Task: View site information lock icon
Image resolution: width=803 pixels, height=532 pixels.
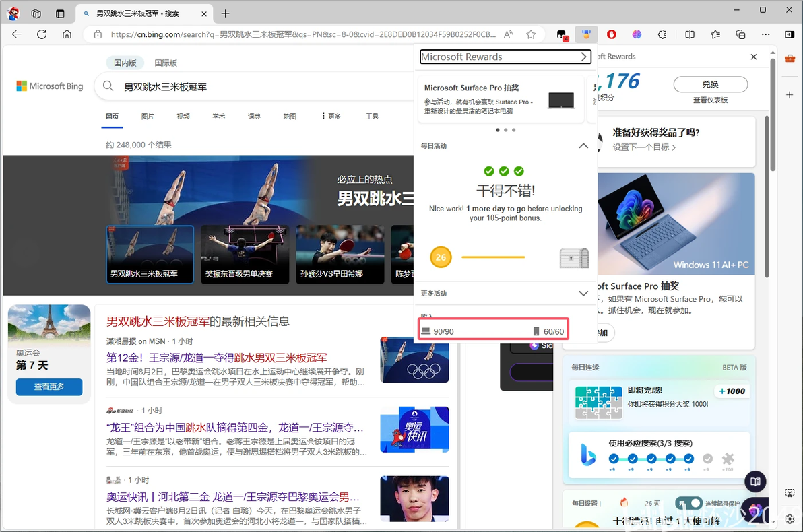Action: (98, 34)
